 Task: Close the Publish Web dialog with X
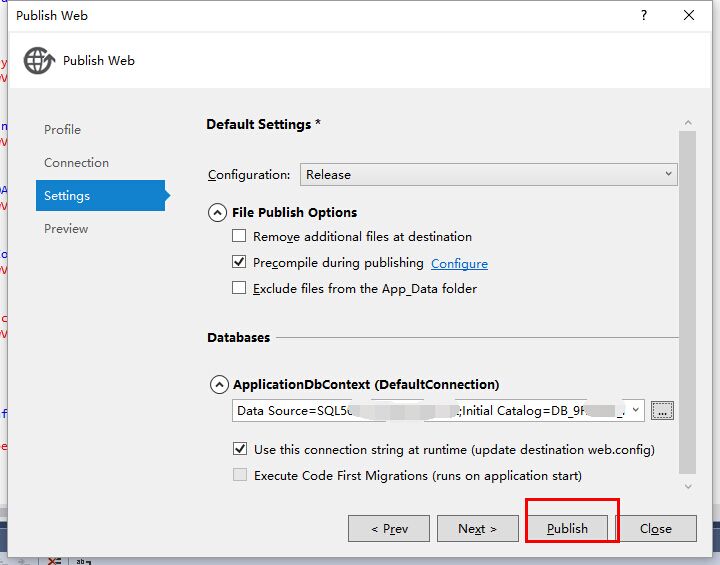point(689,15)
